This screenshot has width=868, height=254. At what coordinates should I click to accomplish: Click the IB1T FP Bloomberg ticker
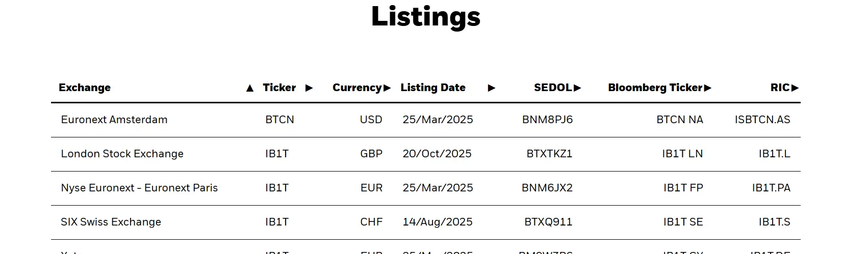point(683,188)
